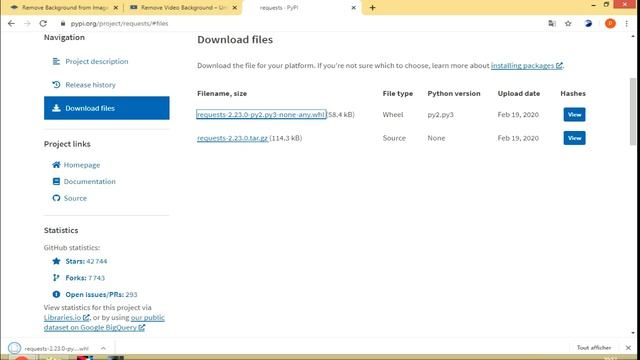Open the installing packages link
Viewport: 640px width, 360px height.
(527, 65)
